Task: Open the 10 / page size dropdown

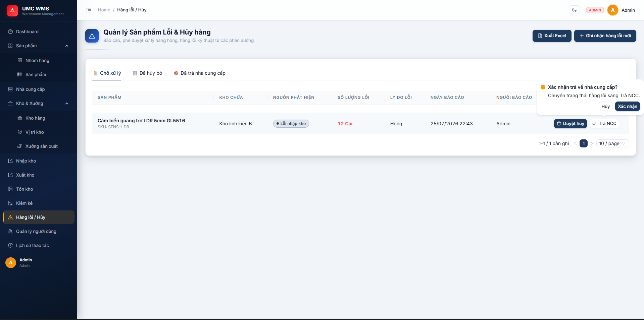Action: click(612, 143)
